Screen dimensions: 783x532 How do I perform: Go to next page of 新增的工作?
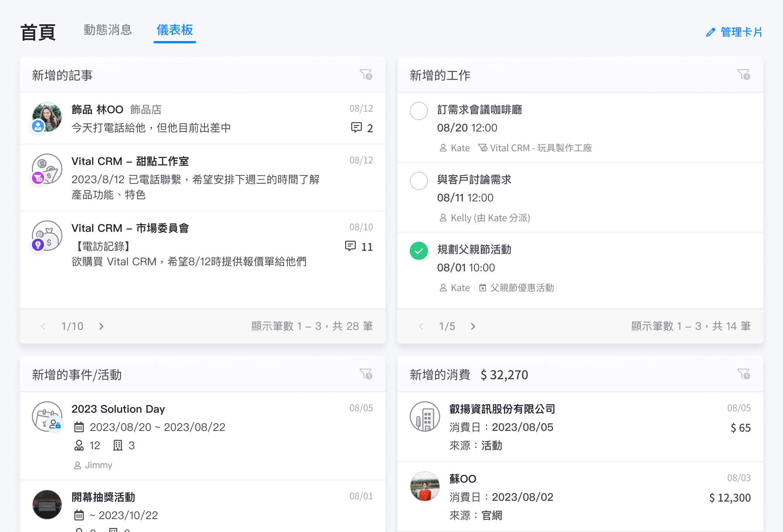[473, 326]
